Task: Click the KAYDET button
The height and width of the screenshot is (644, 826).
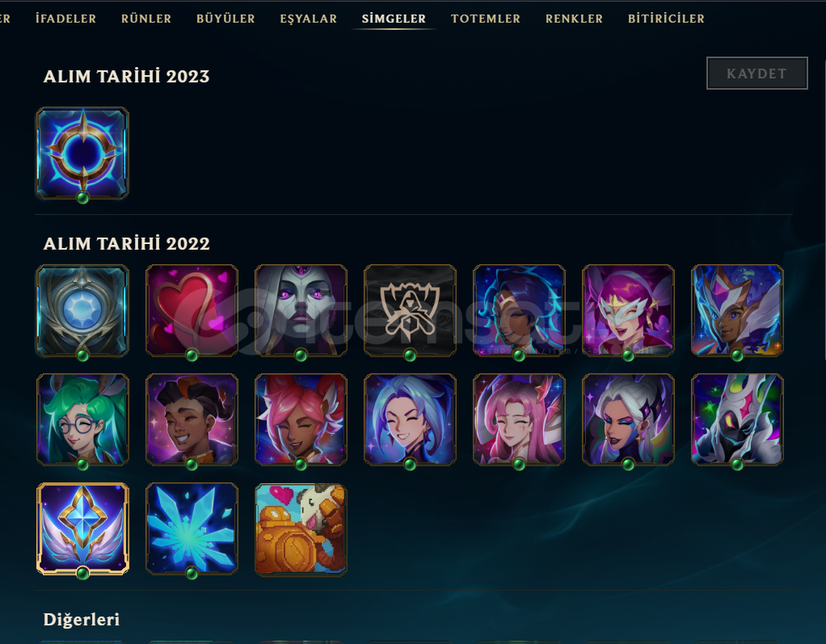Action: pos(757,74)
